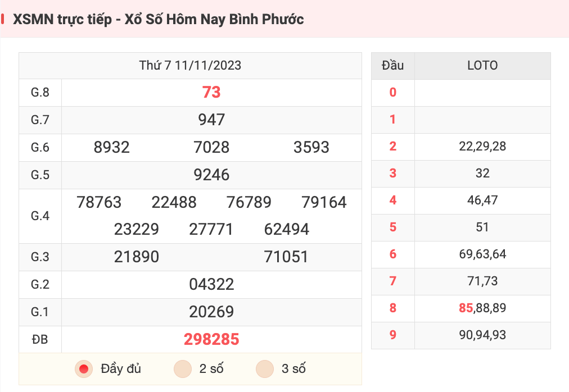Click the G.5 result 9246
The width and height of the screenshot is (569, 392).
[211, 175]
